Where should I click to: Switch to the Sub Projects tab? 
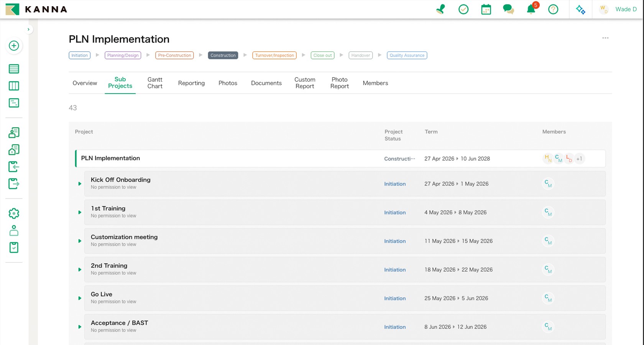coord(120,83)
